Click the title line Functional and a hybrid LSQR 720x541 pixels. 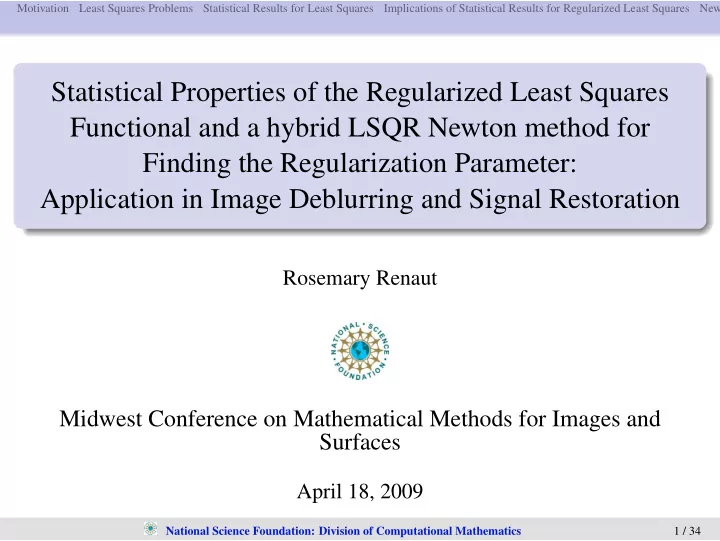(360, 128)
